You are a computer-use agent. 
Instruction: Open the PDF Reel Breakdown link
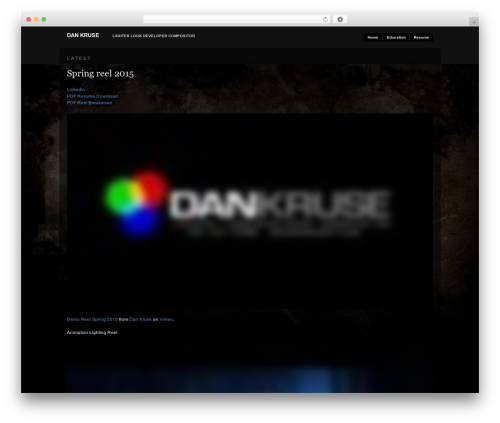[89, 103]
